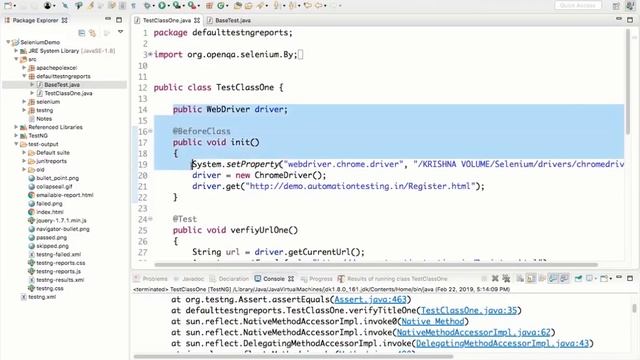Open the Native Method console link
640x360 pixels.
click(x=433, y=322)
